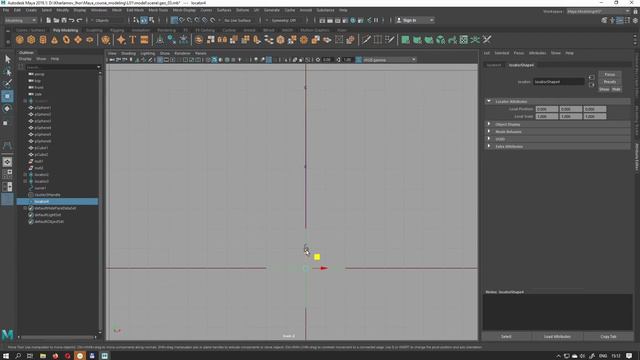Viewport: 640px width, 360px height.
Task: Activate the Scale tool in Tool Box
Action: coord(6,123)
